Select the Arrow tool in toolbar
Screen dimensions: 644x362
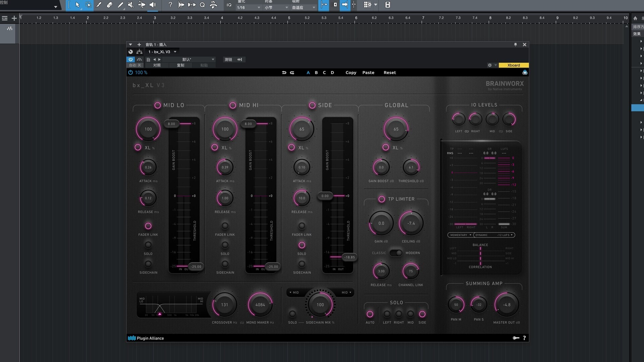tap(77, 5)
